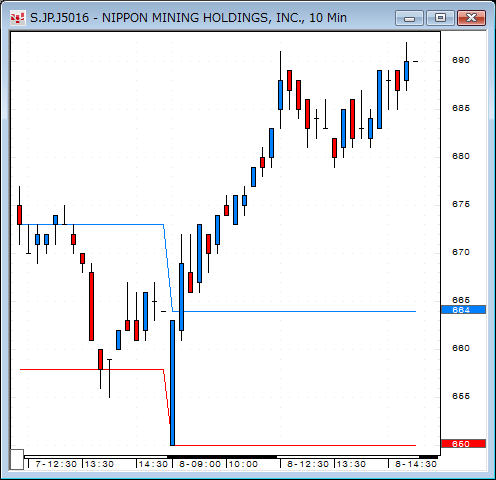Click the 655 price axis label
This screenshot has width=496, height=480.
[461, 396]
